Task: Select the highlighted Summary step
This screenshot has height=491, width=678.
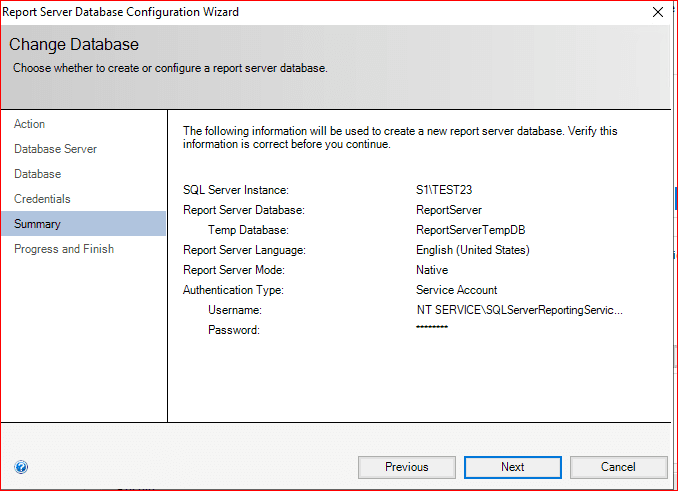Action: pyautogui.click(x=37, y=224)
